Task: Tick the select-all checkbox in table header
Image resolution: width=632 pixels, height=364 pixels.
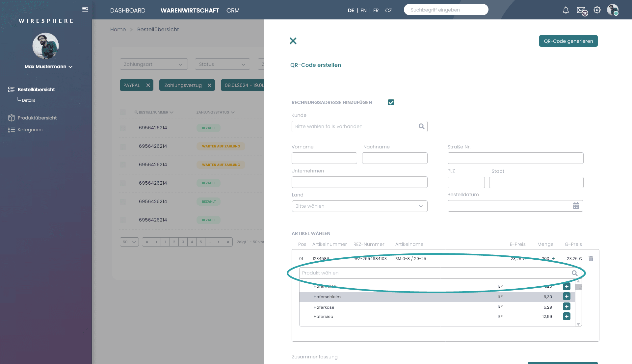Action: tap(123, 112)
